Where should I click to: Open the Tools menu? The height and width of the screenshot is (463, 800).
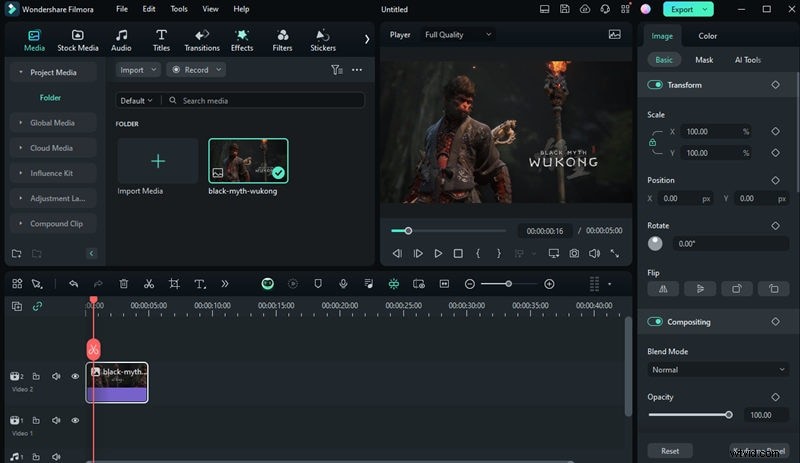click(x=179, y=9)
